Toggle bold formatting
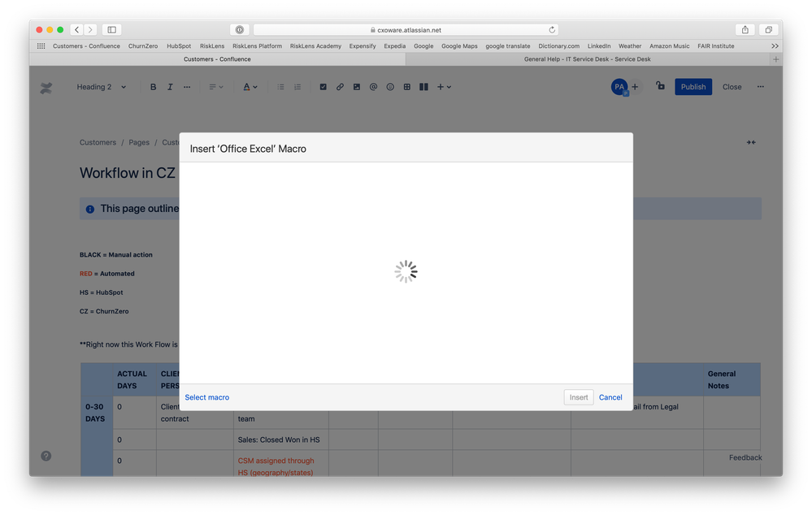 (153, 87)
